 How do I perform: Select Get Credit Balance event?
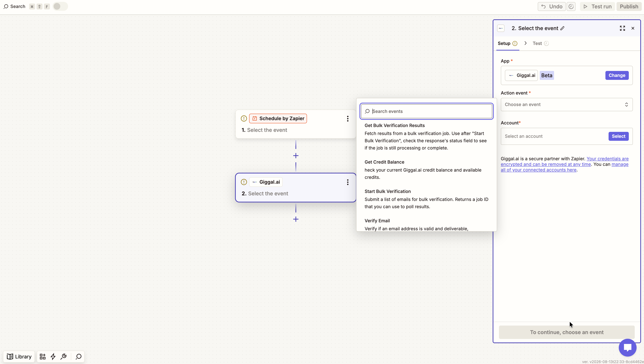(x=426, y=170)
